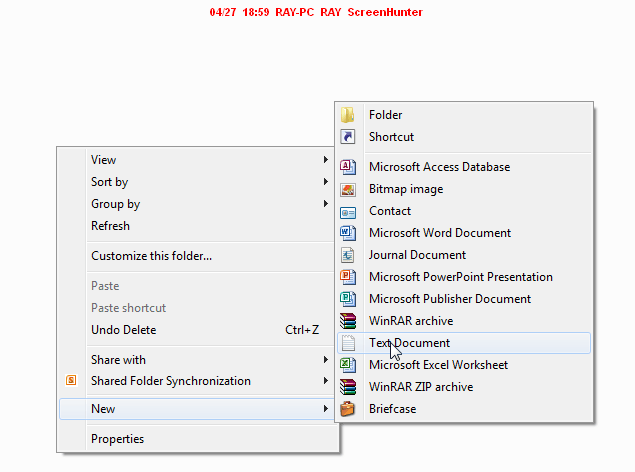Create a new Folder

(464, 115)
